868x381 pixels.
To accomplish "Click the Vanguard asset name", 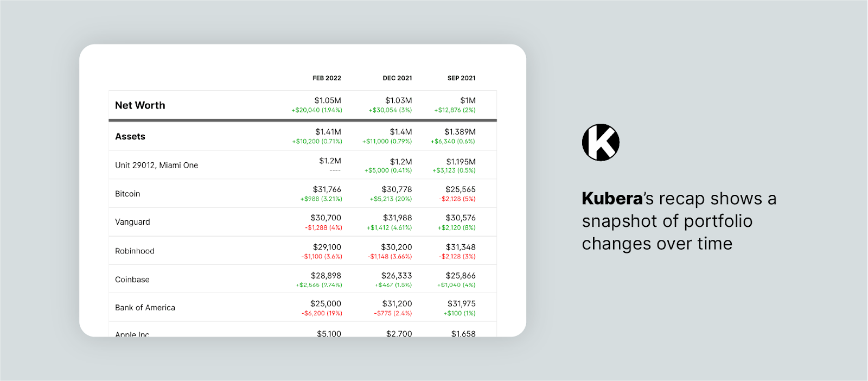I will 132,222.
